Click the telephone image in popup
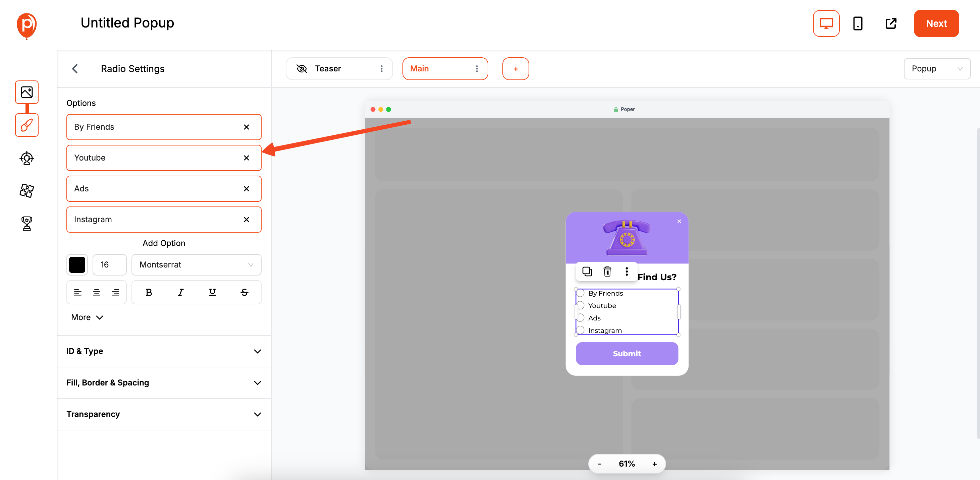The height and width of the screenshot is (480, 980). 627,238
